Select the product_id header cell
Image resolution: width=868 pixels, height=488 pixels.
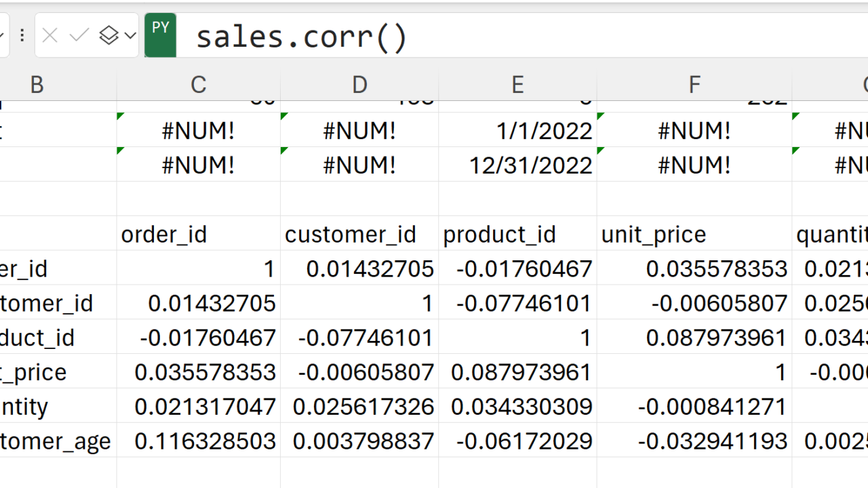pyautogui.click(x=499, y=235)
